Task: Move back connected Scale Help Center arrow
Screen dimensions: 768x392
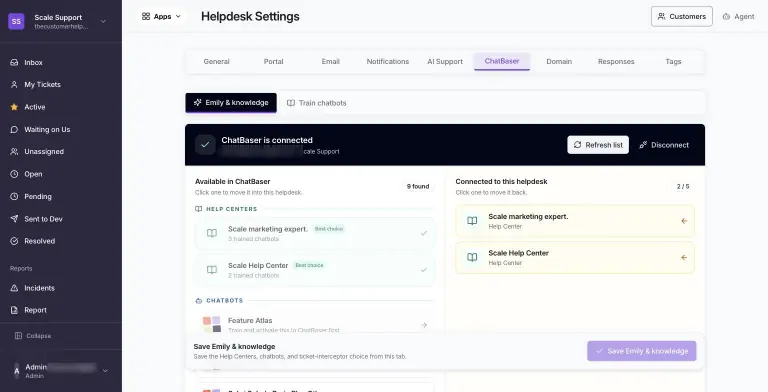Action: (x=684, y=257)
